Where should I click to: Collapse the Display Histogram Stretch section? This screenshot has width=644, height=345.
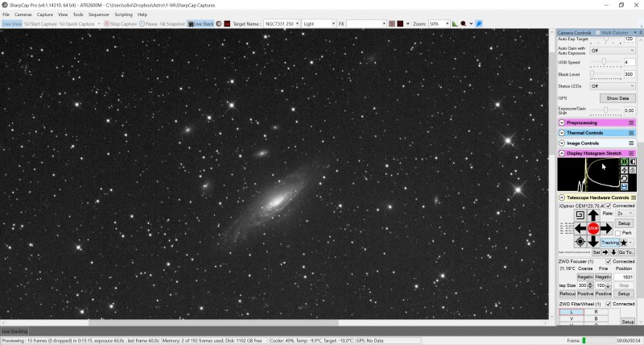point(561,153)
